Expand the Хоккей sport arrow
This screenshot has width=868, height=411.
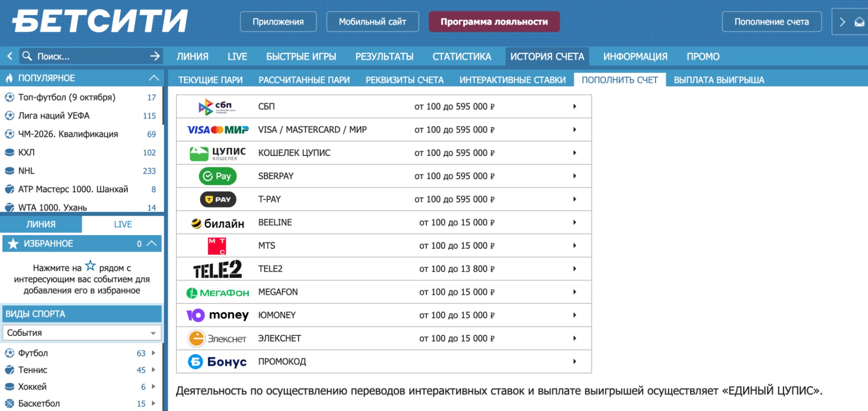pyautogui.click(x=153, y=386)
